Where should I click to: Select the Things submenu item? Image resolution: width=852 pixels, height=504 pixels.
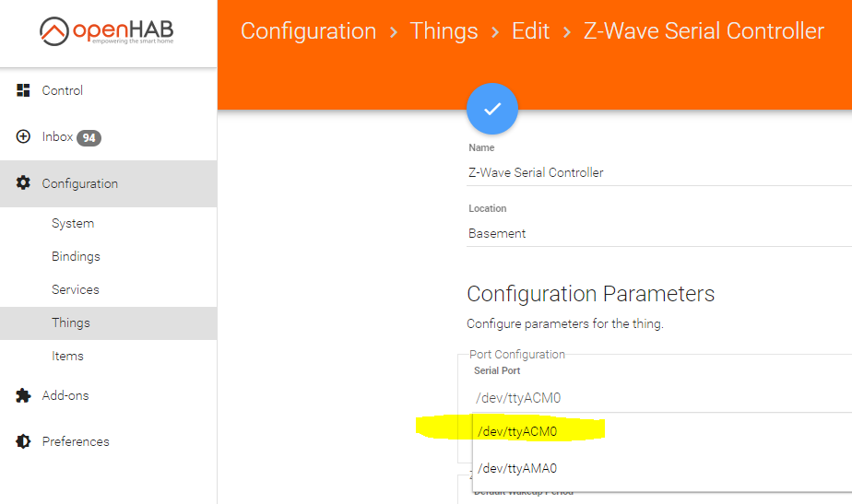pyautogui.click(x=109, y=323)
